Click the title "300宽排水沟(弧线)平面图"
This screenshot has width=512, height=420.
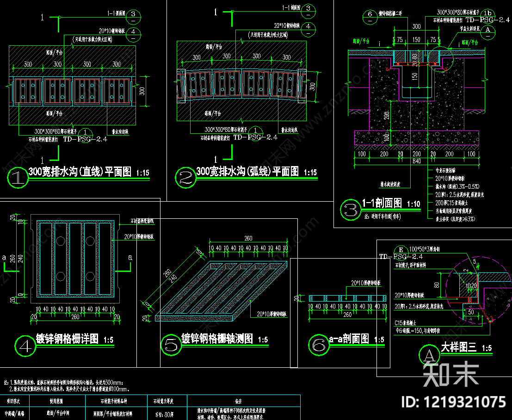[247, 171]
